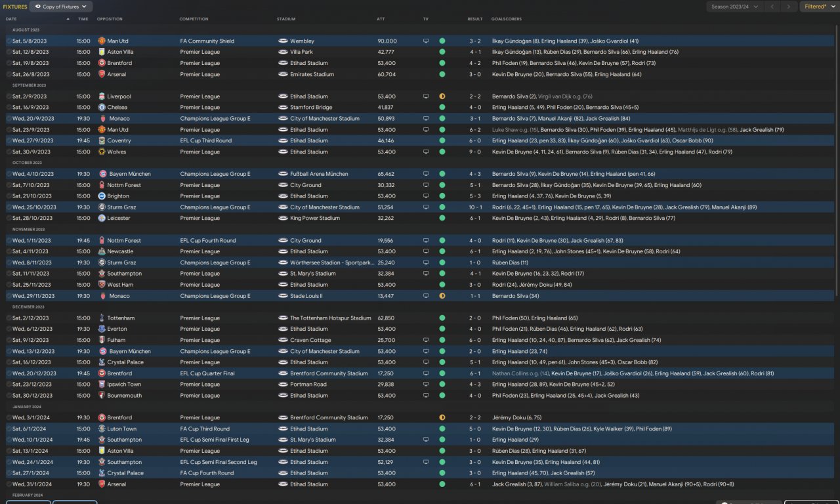Sort fixtures by the Stadium column header
Image resolution: width=840 pixels, height=504 pixels.
coord(286,19)
